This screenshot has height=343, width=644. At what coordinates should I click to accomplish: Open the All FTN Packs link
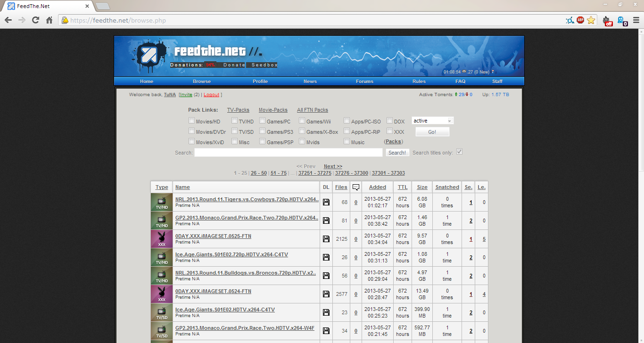313,110
